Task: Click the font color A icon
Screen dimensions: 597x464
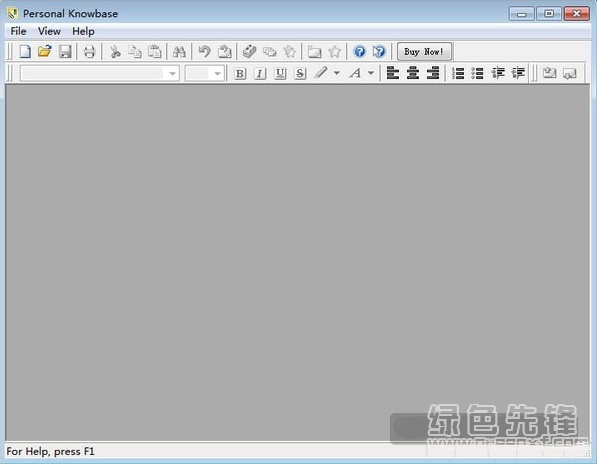Action: pos(355,73)
